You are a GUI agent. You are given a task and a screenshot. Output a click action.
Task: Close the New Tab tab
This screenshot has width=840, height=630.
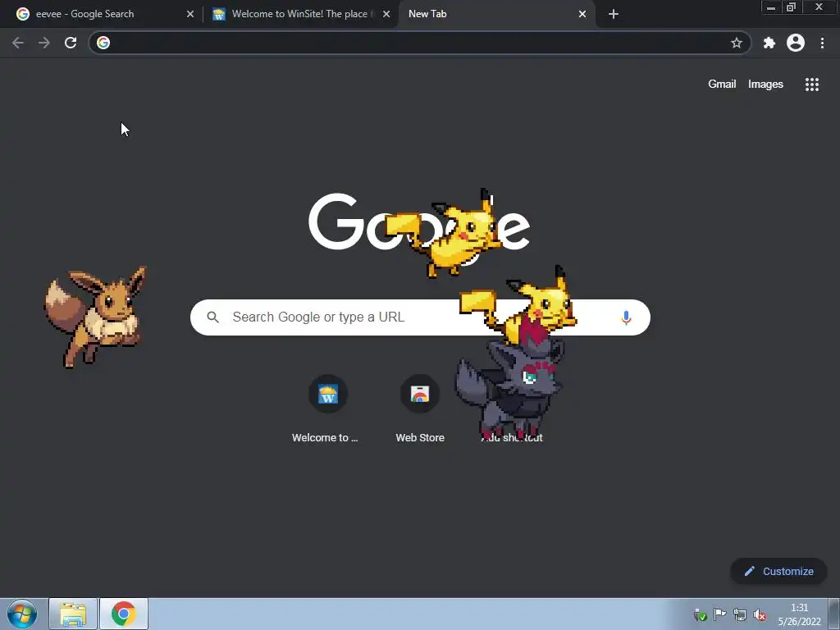click(x=582, y=14)
